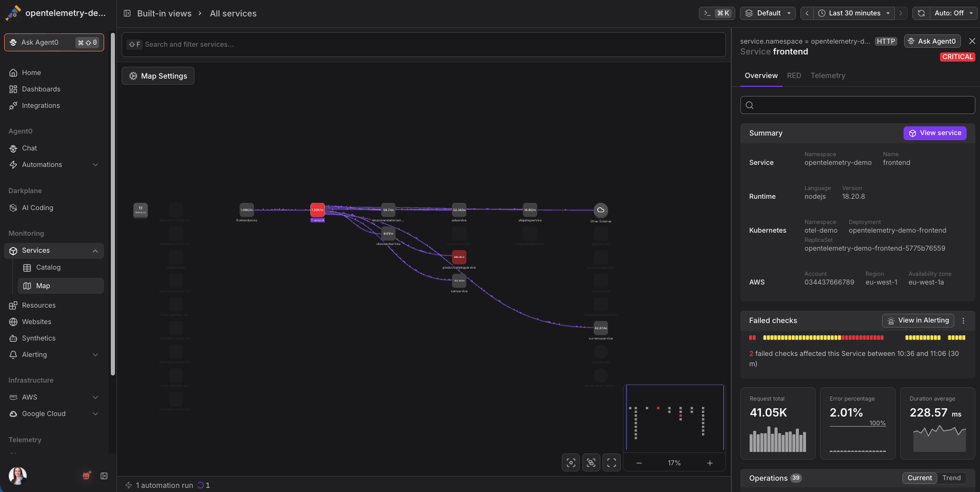
Task: Open the command palette ⌘K button
Action: 717,13
